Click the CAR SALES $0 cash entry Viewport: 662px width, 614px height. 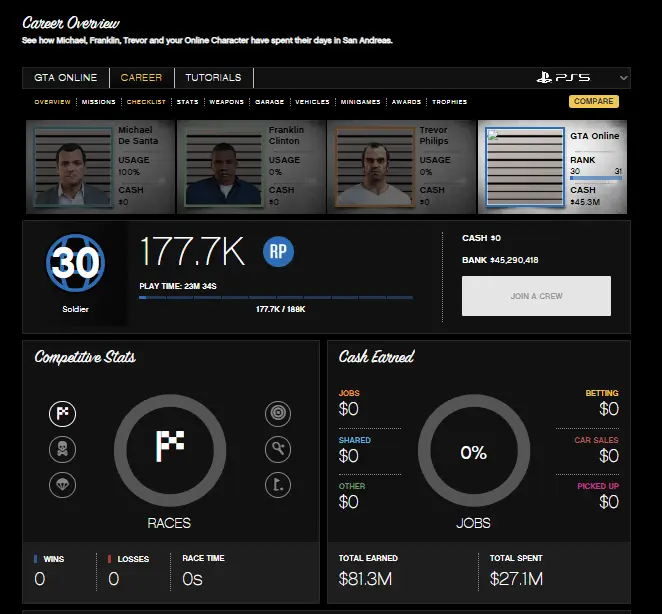tap(596, 450)
